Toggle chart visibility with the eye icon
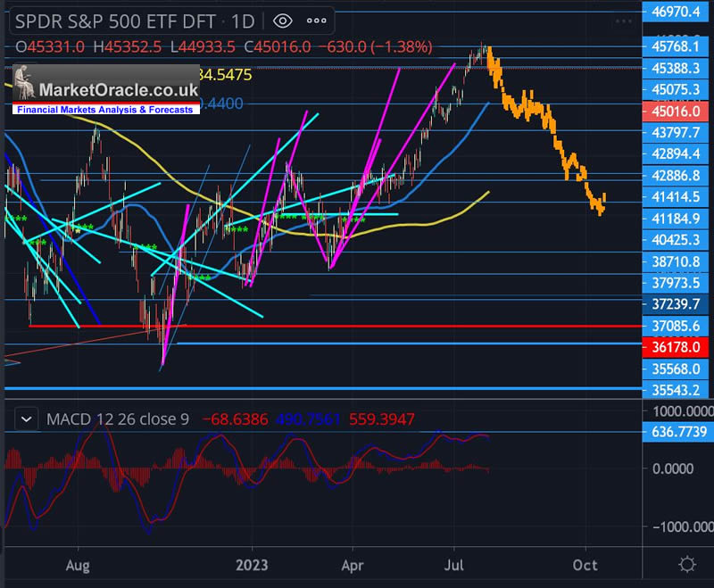The image size is (714, 588). 283,21
